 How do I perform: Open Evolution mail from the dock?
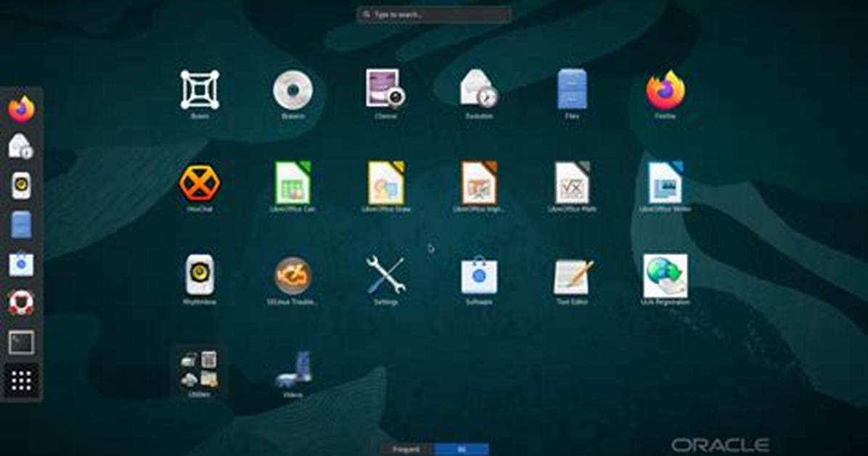(21, 147)
